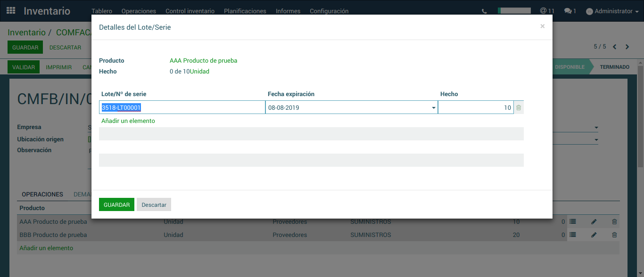Viewport: 644px width, 277px height.
Task: Open the Administrator user menu
Action: [x=609, y=11]
